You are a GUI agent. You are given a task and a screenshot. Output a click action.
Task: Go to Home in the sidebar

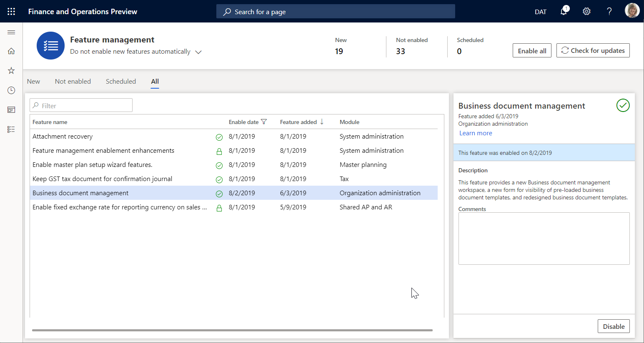coord(11,51)
